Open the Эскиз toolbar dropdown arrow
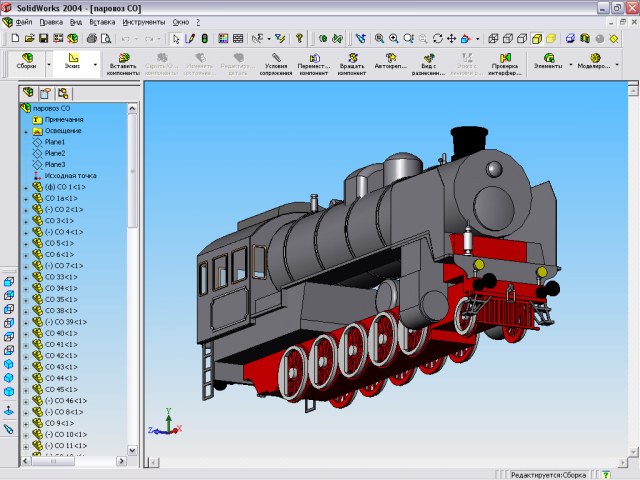Screen dimensions: 640x480 tap(96, 65)
